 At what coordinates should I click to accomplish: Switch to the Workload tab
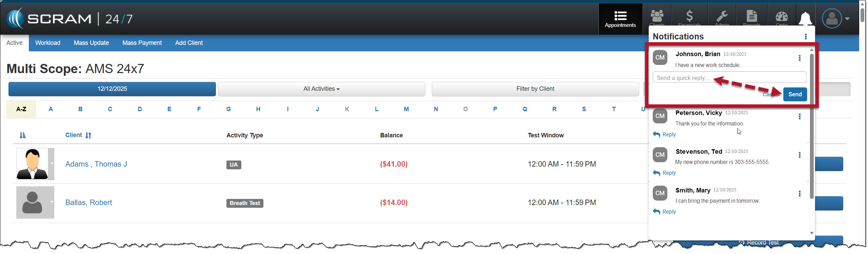tap(48, 43)
